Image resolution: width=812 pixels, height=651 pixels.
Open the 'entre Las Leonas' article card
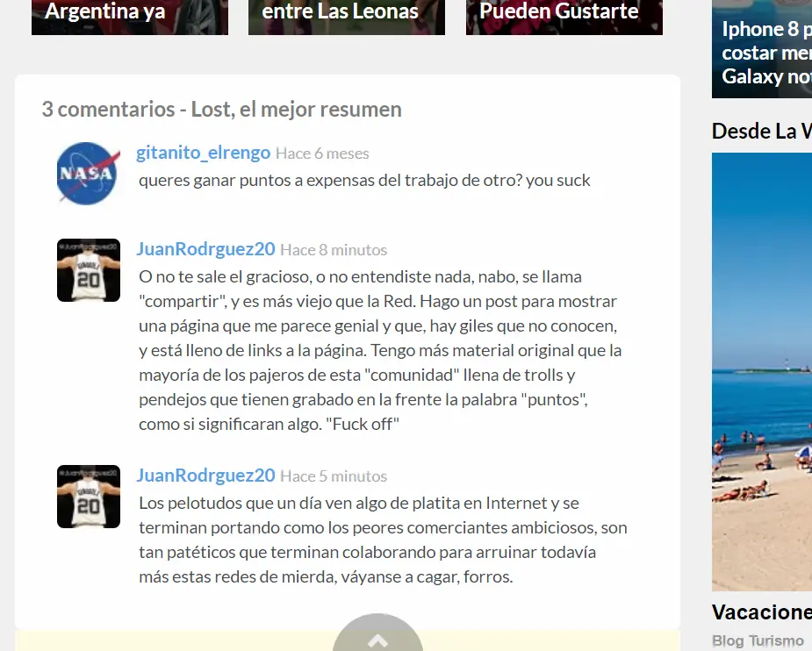click(347, 17)
